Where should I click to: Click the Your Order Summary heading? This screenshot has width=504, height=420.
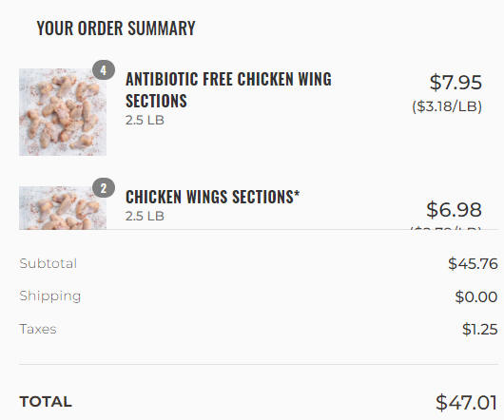pyautogui.click(x=116, y=28)
